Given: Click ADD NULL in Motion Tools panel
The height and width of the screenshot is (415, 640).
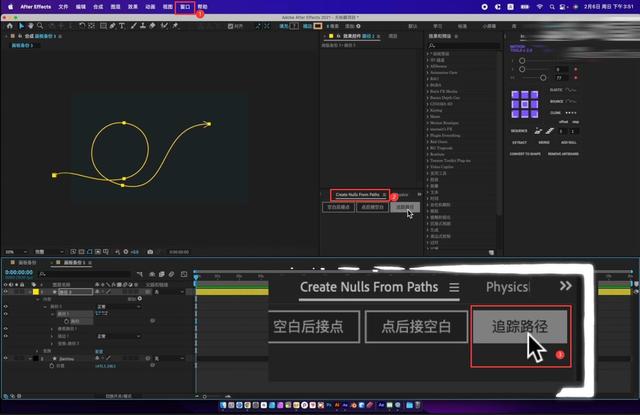Looking at the screenshot, I should click(568, 142).
